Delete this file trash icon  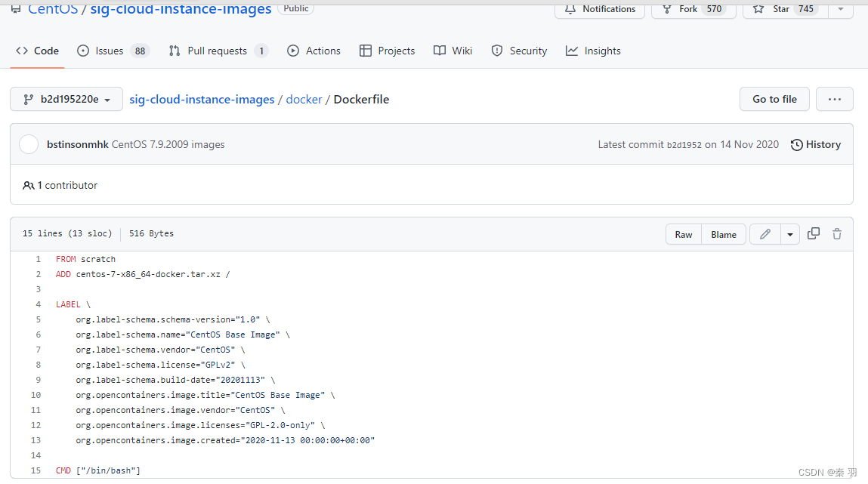pyautogui.click(x=837, y=234)
